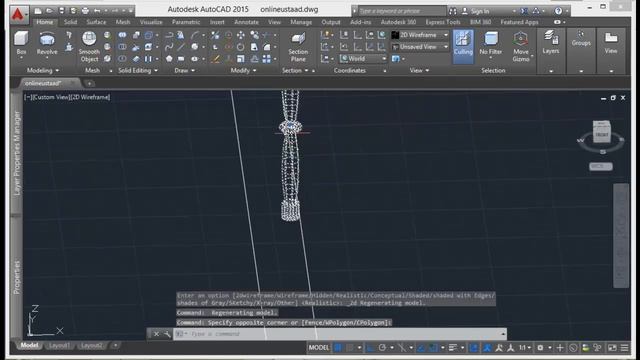The width and height of the screenshot is (640, 360).
Task: Click the workspace switching gear icon
Action: point(540,348)
